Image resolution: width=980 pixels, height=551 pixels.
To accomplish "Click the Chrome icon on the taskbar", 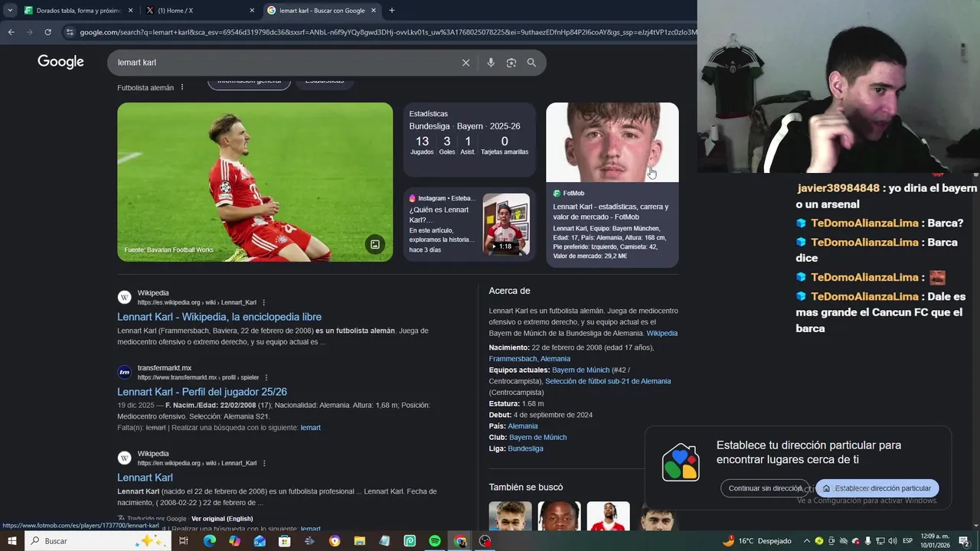I will tap(459, 541).
